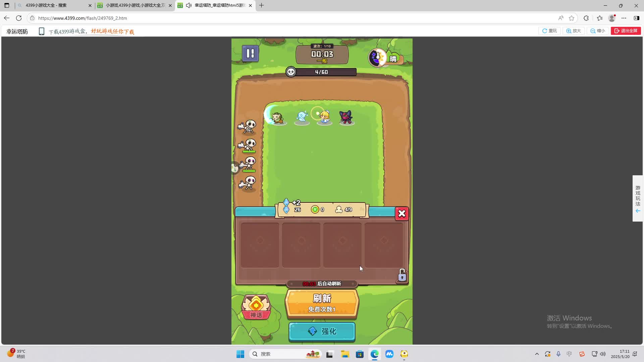Click the first empty card slot
The image size is (644, 362).
click(x=260, y=245)
